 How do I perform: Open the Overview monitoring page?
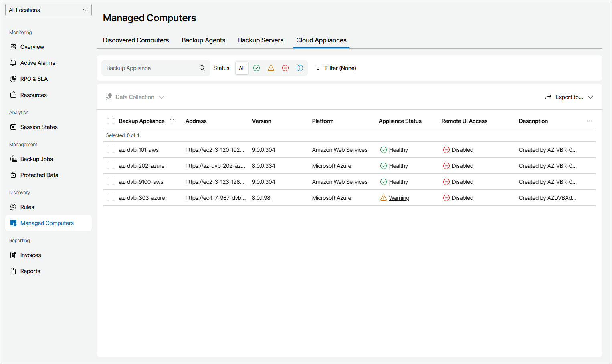[32, 46]
